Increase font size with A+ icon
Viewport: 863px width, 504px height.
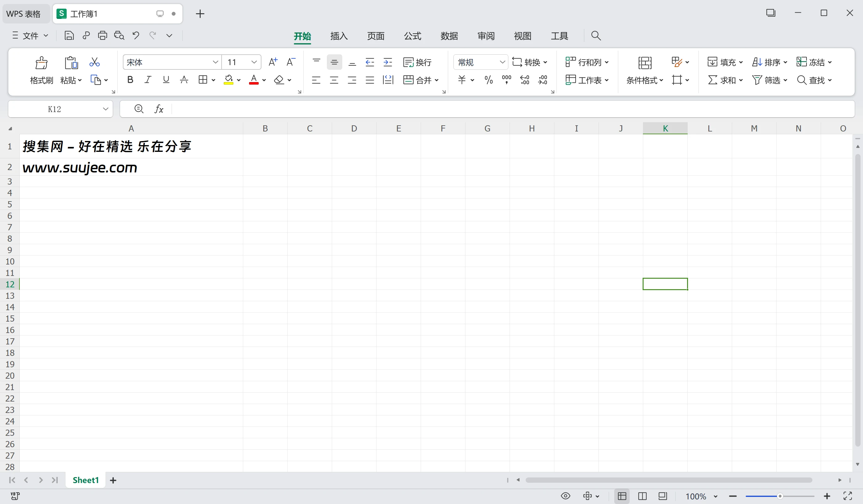pyautogui.click(x=273, y=62)
